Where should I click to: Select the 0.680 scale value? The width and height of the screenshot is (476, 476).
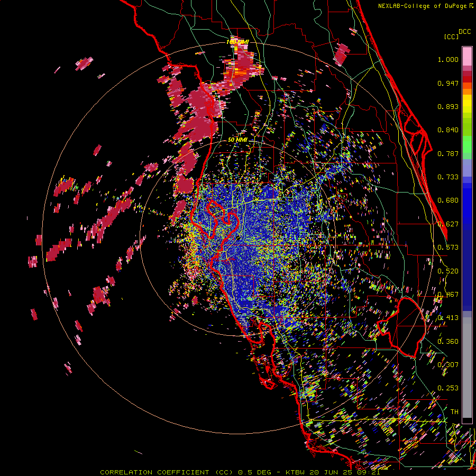(x=448, y=200)
